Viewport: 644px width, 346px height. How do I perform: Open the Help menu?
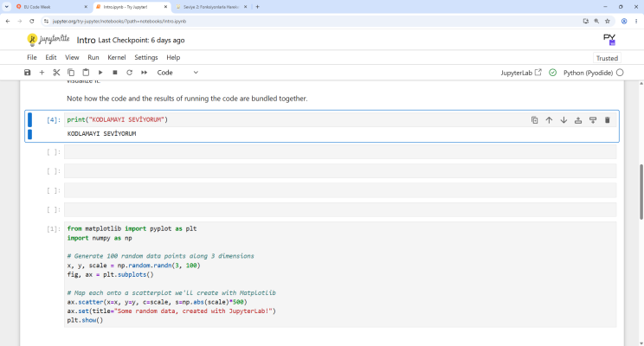pyautogui.click(x=173, y=57)
